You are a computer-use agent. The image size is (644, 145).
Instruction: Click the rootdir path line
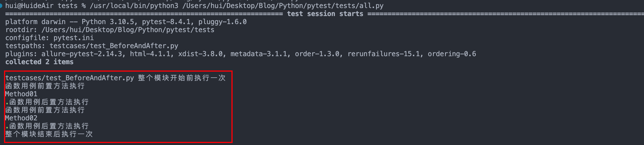tap(110, 30)
